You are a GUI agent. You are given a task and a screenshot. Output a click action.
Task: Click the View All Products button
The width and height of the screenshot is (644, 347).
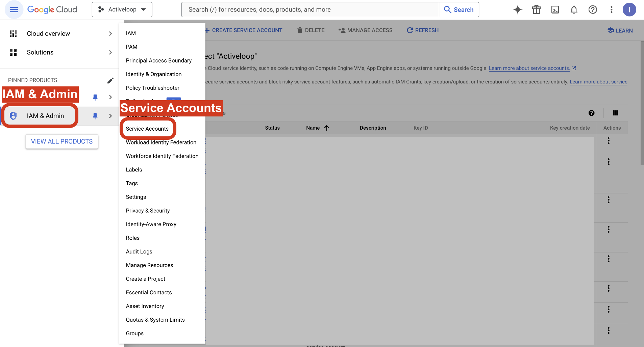click(x=62, y=141)
